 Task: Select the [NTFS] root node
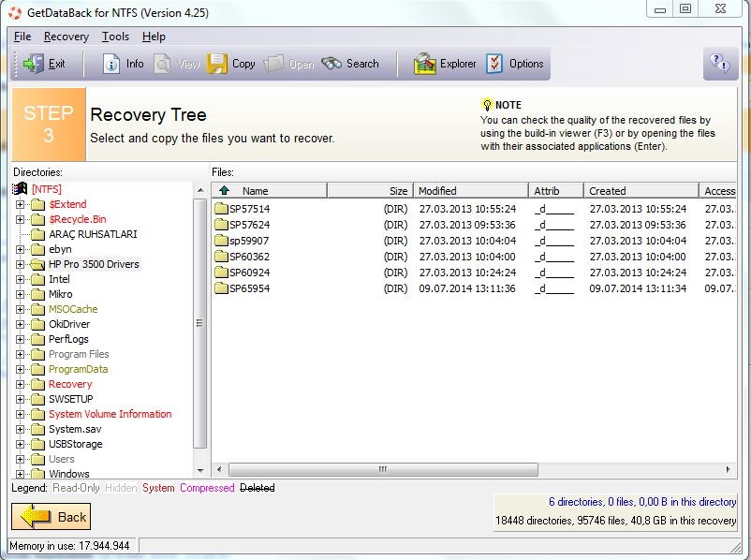pyautogui.click(x=46, y=189)
